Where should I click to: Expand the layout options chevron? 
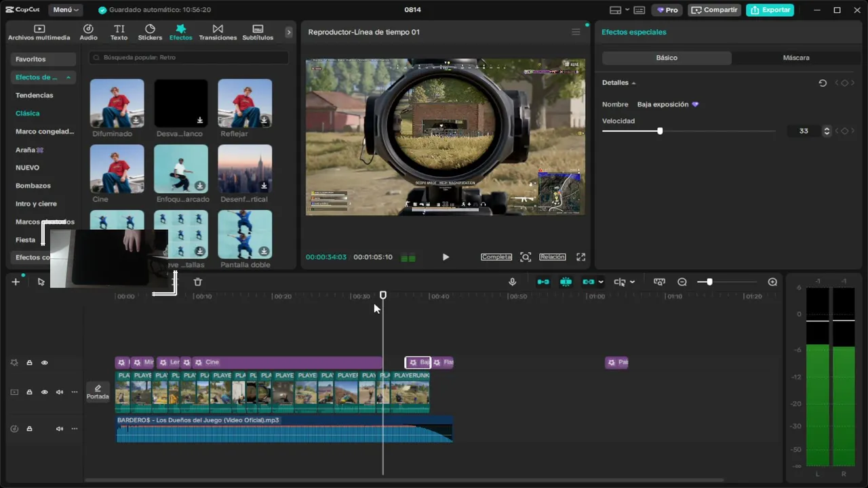[627, 10]
